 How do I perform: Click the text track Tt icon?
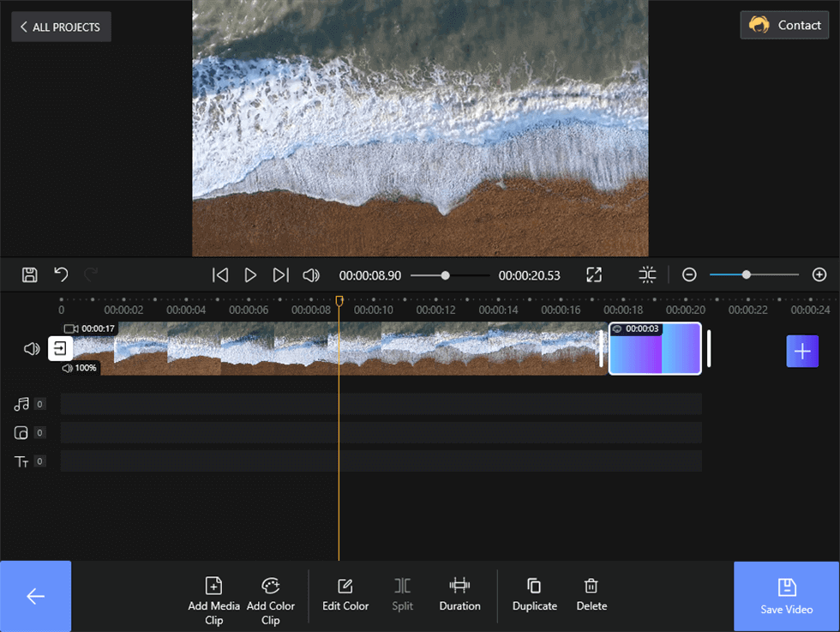[21, 461]
